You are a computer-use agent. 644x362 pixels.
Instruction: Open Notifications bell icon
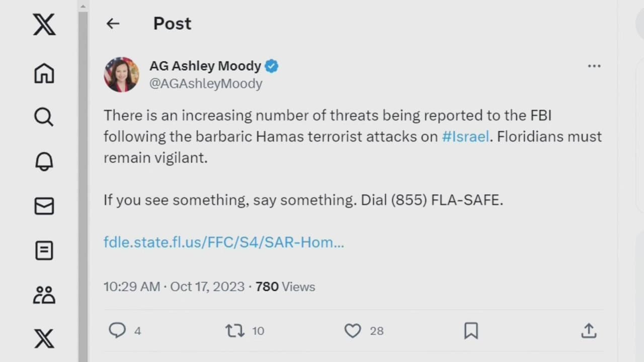click(x=44, y=161)
